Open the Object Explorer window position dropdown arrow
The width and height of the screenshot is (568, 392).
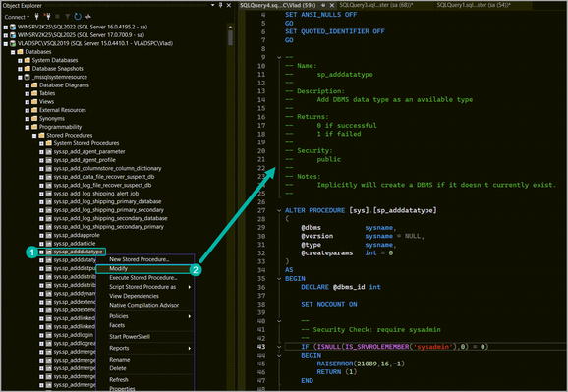point(212,5)
